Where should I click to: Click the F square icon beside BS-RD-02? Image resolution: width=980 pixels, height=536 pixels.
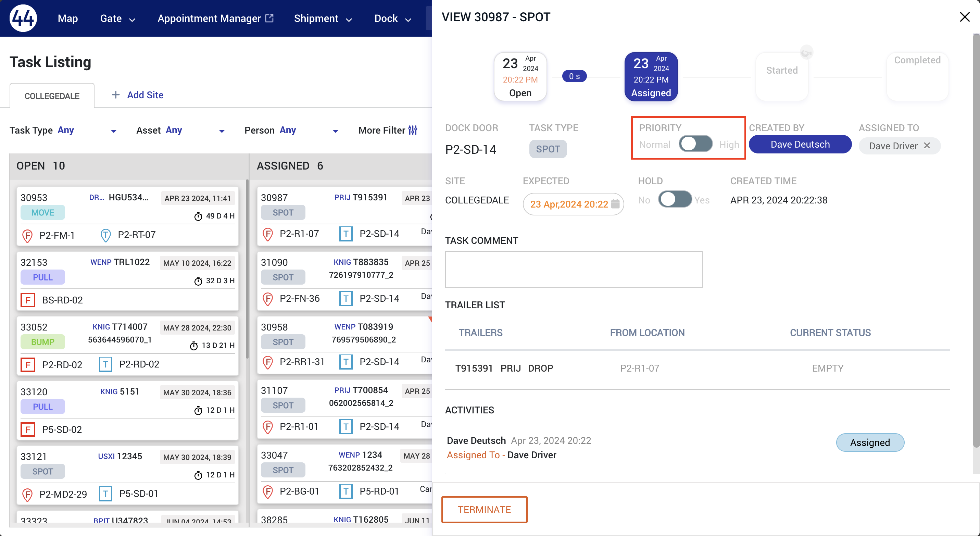(x=28, y=300)
